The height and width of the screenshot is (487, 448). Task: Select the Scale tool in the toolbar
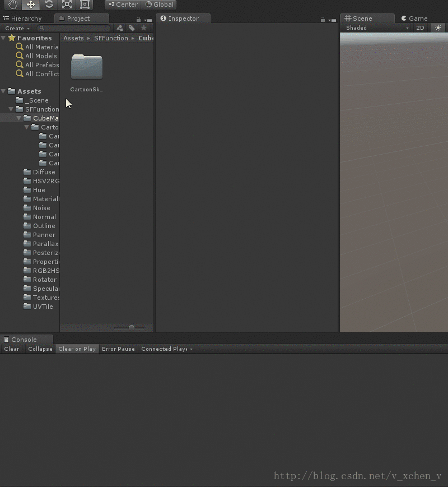click(67, 4)
